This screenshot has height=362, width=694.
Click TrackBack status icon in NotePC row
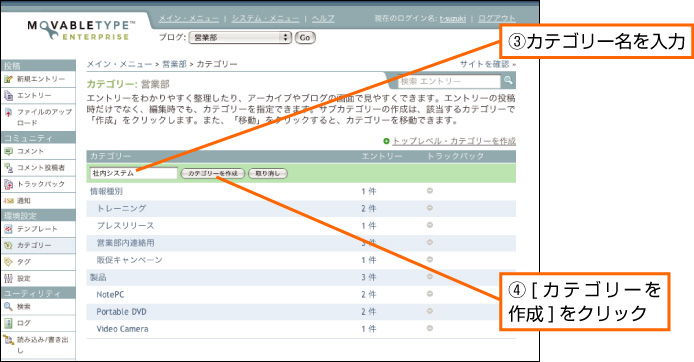coord(429,294)
